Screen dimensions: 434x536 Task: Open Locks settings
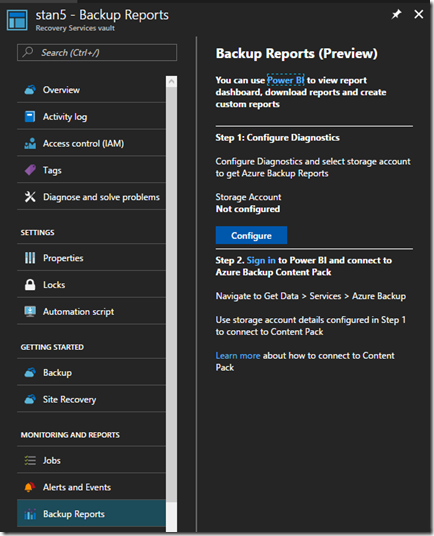point(92,284)
